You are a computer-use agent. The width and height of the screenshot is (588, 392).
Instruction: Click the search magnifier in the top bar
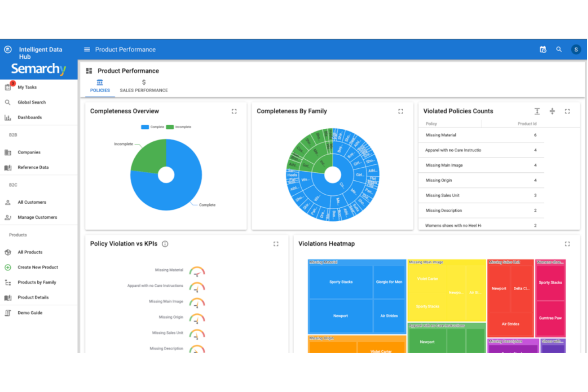(x=559, y=49)
